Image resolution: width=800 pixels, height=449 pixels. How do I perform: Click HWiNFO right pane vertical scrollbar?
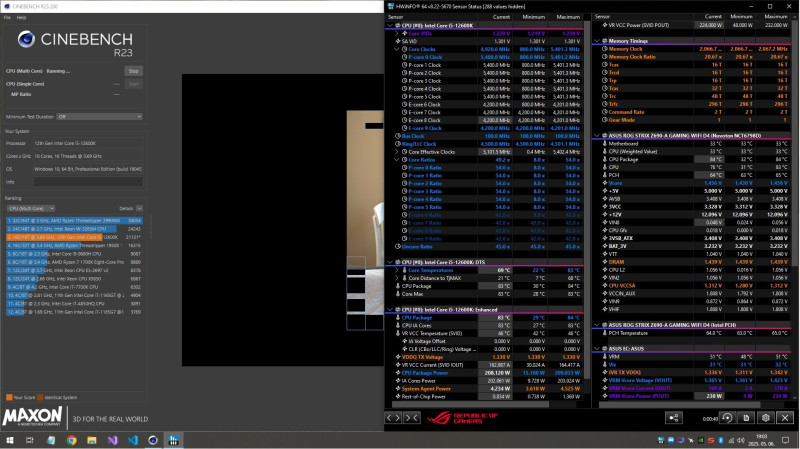click(x=796, y=204)
